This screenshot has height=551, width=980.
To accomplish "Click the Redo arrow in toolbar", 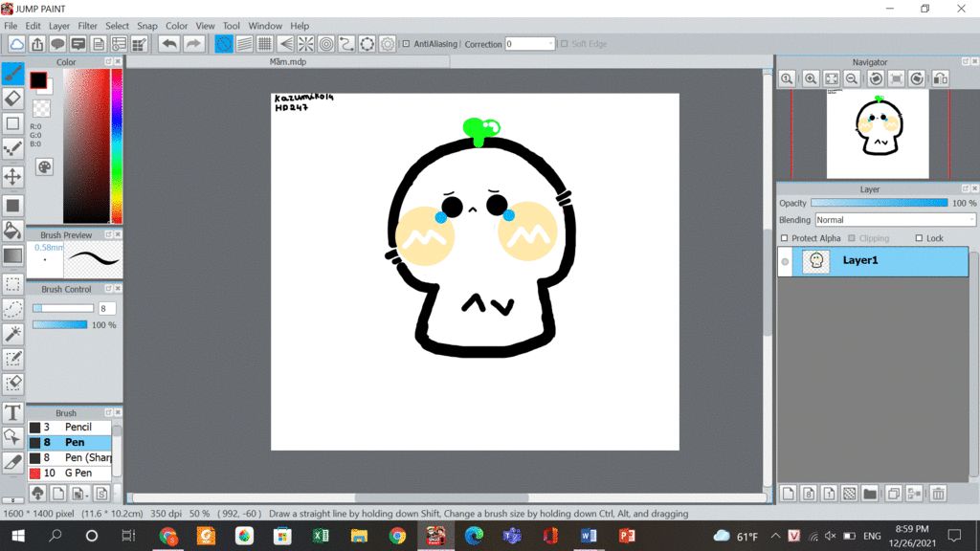I will [x=193, y=44].
